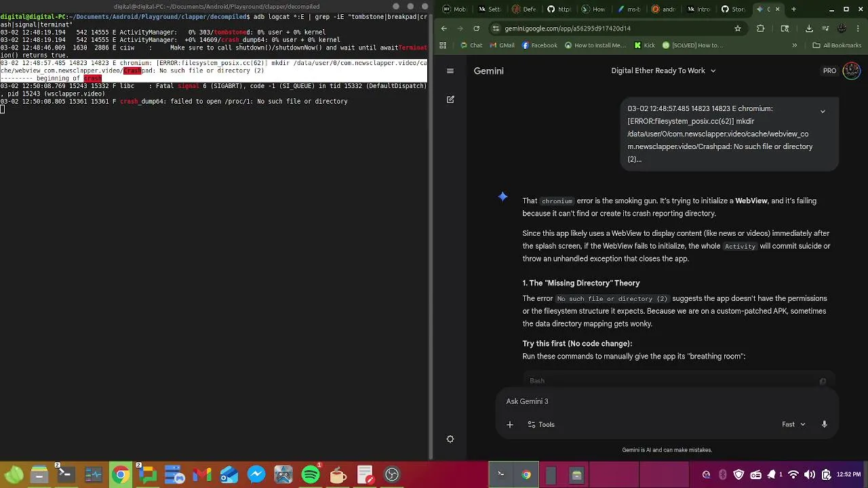Viewport: 868px width, 488px height.
Task: Open Messenger from the dock
Action: (256, 474)
